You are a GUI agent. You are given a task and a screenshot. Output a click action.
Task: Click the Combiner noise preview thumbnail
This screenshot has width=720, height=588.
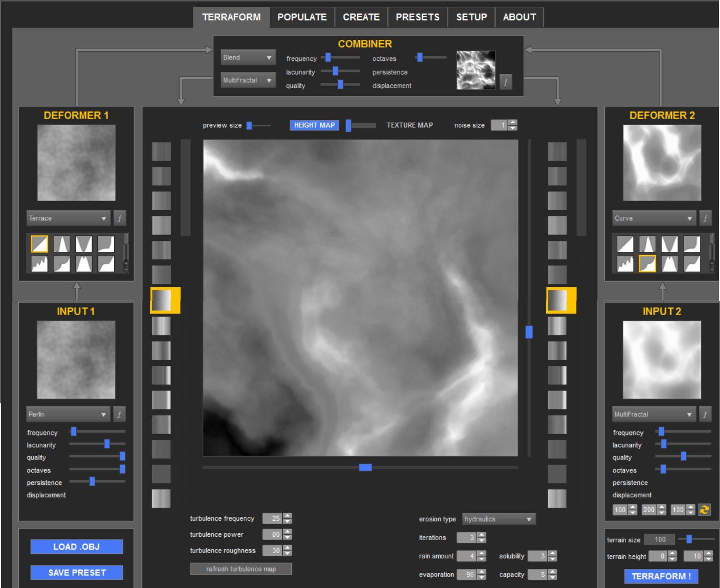(x=476, y=70)
